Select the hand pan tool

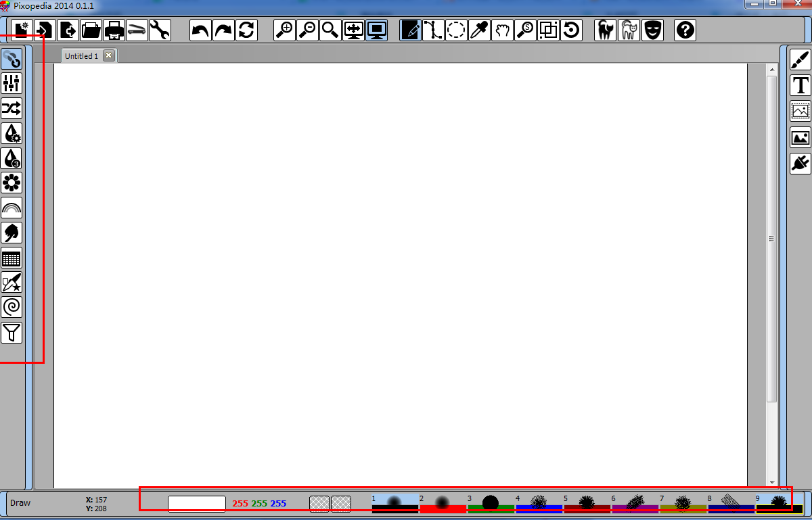coord(502,30)
